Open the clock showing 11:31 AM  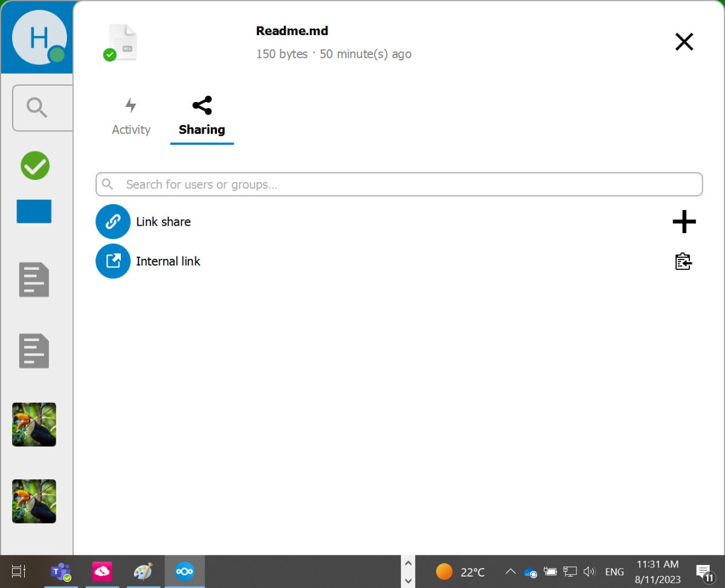tap(657, 572)
